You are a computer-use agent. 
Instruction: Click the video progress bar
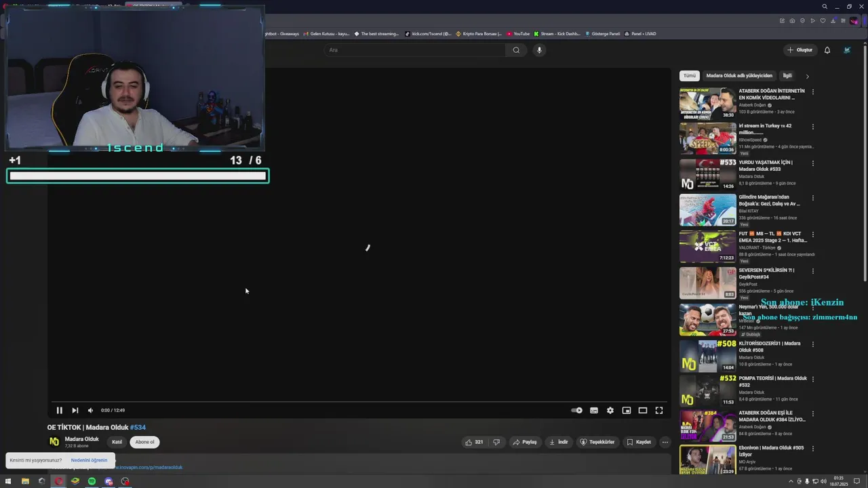point(359,402)
